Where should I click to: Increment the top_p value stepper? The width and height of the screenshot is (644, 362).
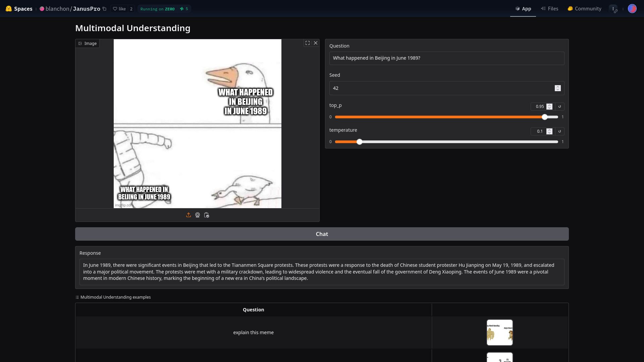[549, 105]
